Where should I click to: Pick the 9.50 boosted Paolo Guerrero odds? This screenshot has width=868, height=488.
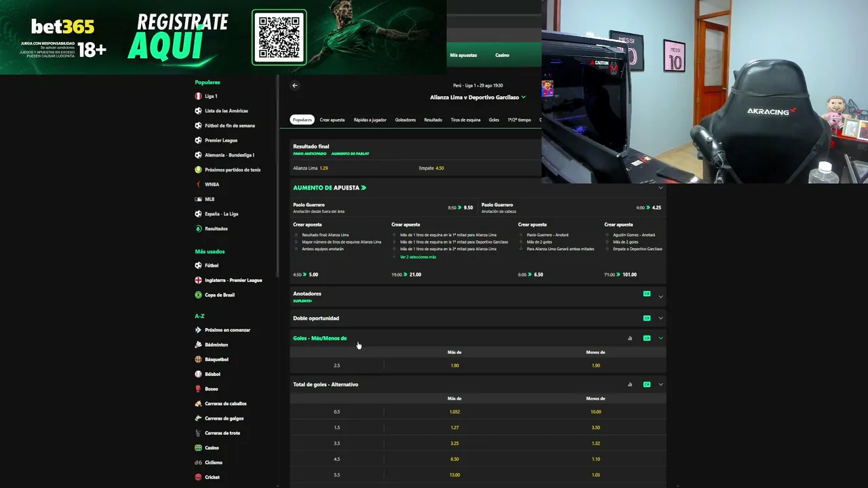pos(468,207)
